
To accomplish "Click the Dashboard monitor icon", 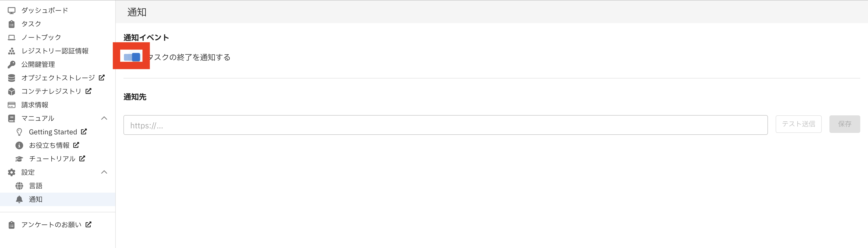I will 12,10.
